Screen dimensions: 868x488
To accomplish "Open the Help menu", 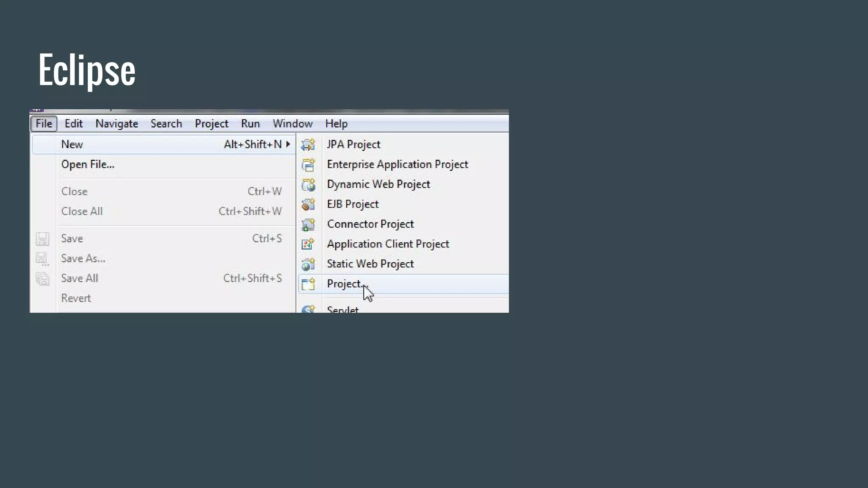I will (x=336, y=123).
